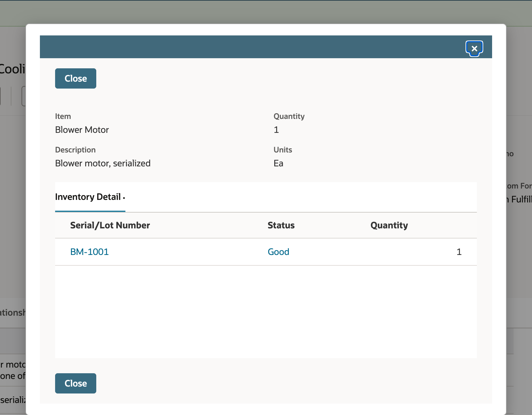This screenshot has height=415, width=532.
Task: Click the Status column header
Action: (x=281, y=225)
